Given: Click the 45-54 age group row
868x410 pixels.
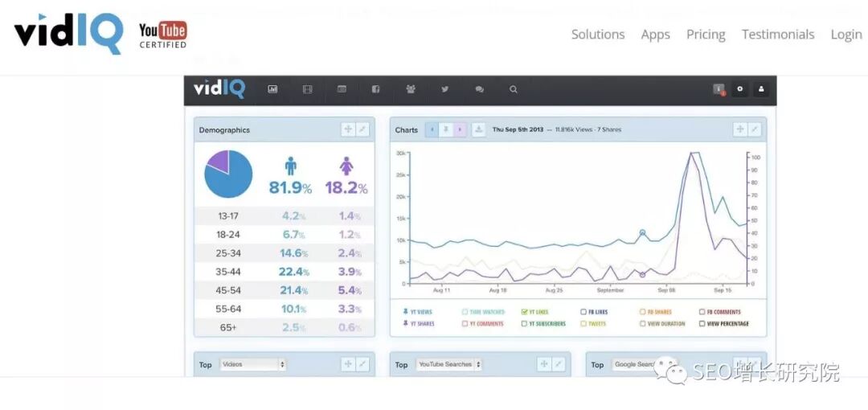Looking at the screenshot, I should pyautogui.click(x=285, y=290).
